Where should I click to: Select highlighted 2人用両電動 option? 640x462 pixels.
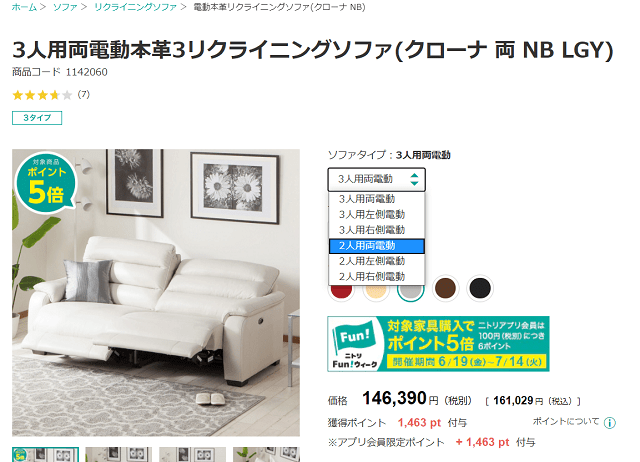tap(377, 246)
